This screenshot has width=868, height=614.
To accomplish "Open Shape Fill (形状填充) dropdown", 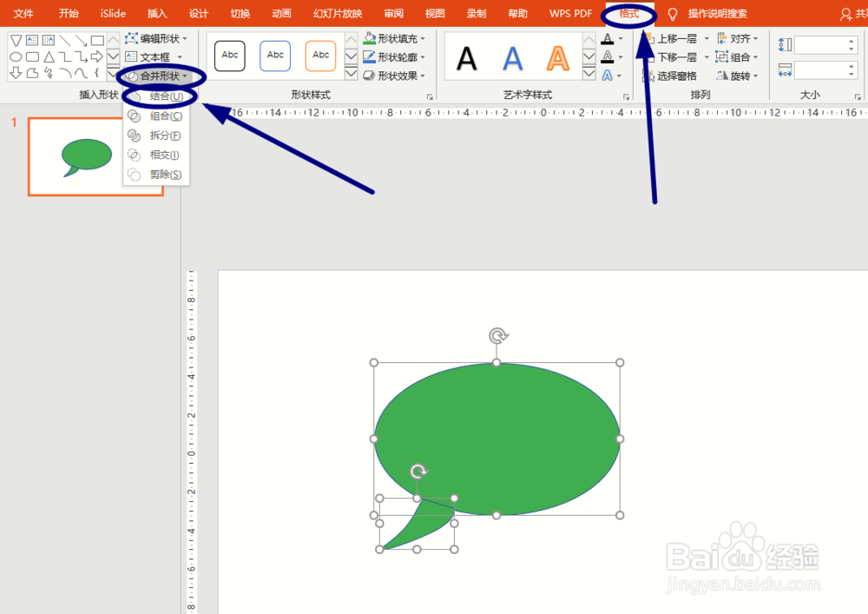I will (x=394, y=39).
